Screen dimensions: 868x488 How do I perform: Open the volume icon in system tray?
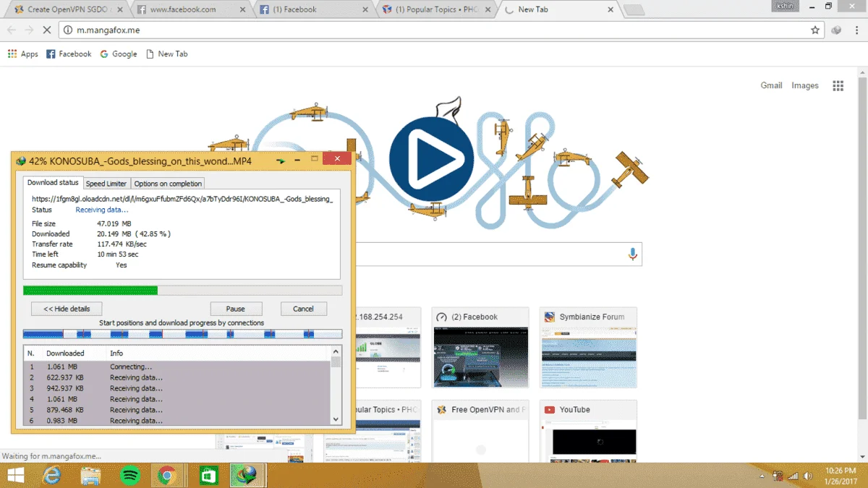(808, 476)
